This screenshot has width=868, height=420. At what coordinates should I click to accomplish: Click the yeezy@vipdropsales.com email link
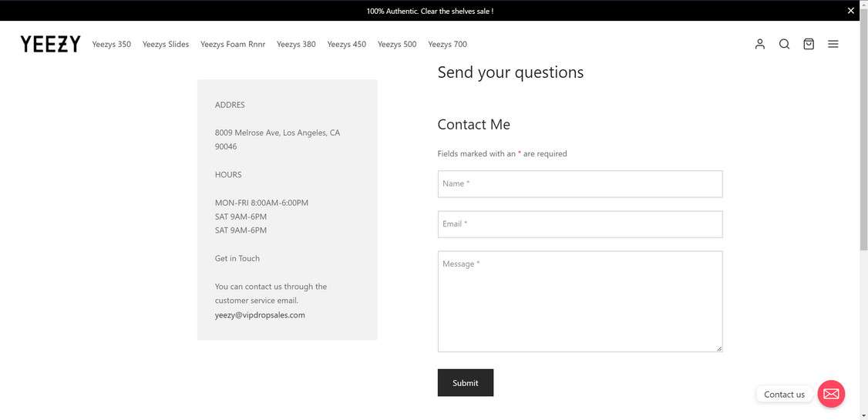[x=260, y=315]
